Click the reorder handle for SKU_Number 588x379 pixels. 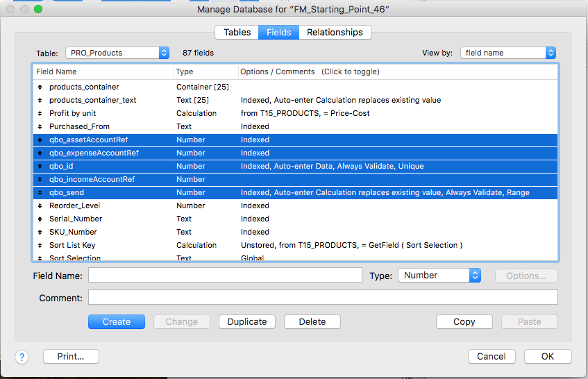click(40, 232)
